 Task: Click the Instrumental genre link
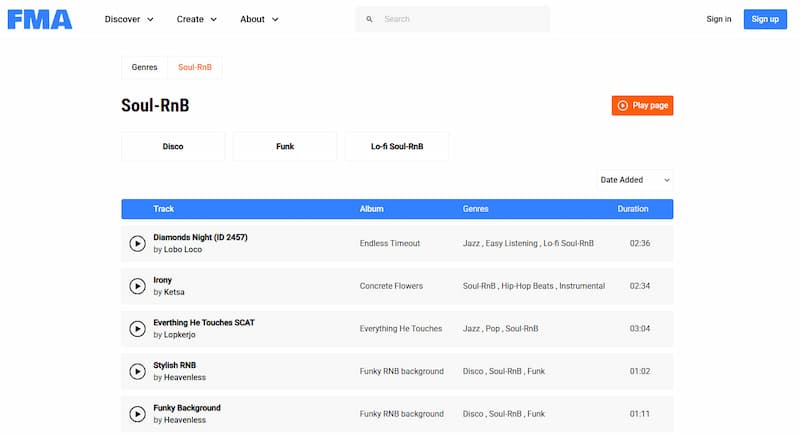pyautogui.click(x=582, y=286)
